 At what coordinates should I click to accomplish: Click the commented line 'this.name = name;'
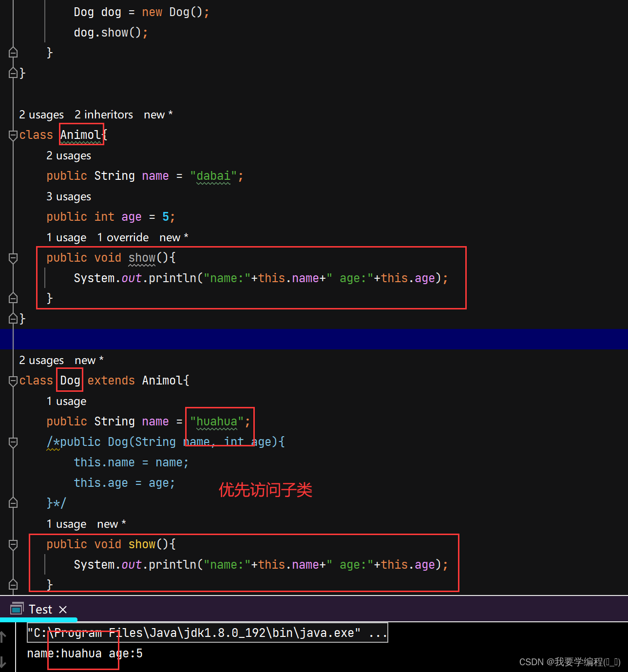point(131,462)
